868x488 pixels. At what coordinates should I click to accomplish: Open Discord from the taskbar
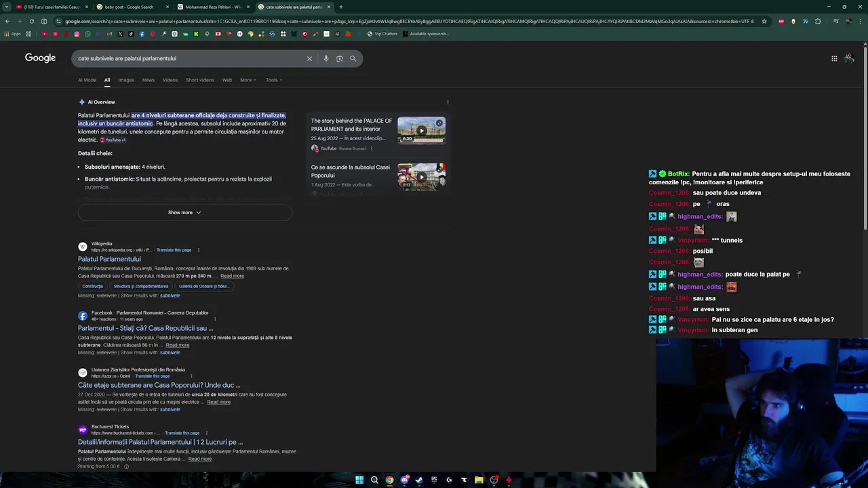(x=404, y=480)
